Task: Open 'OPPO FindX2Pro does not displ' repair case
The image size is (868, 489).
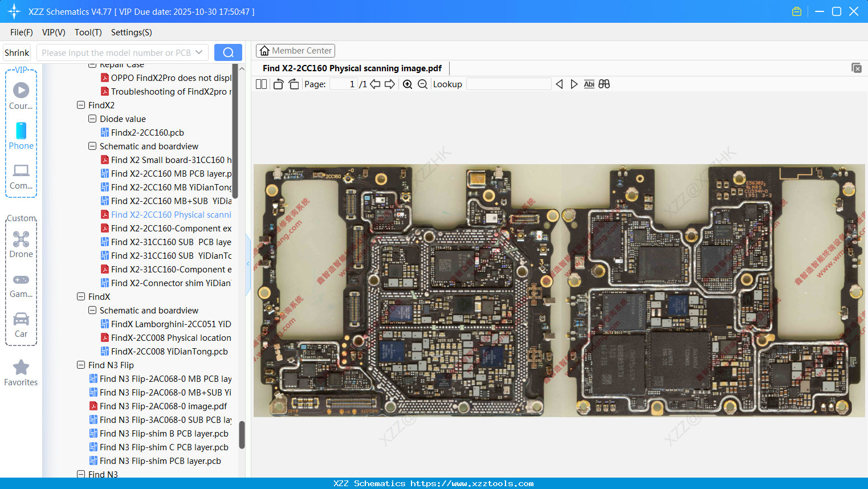Action: pos(166,78)
